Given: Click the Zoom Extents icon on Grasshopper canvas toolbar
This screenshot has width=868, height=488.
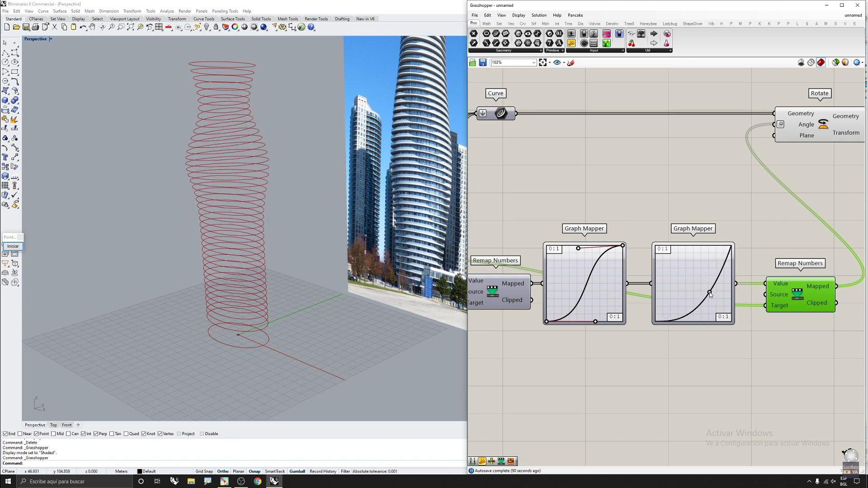Looking at the screenshot, I should click(x=543, y=62).
